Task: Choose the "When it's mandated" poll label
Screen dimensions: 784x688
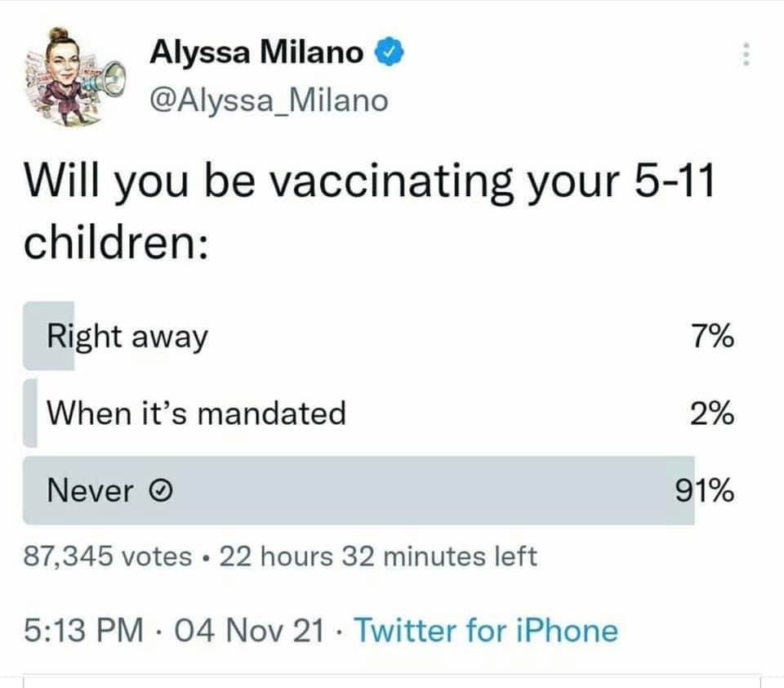Action: click(196, 413)
